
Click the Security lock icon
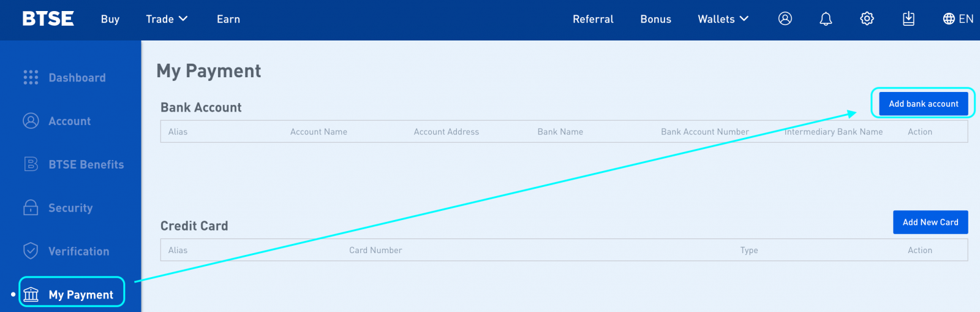[x=31, y=208]
